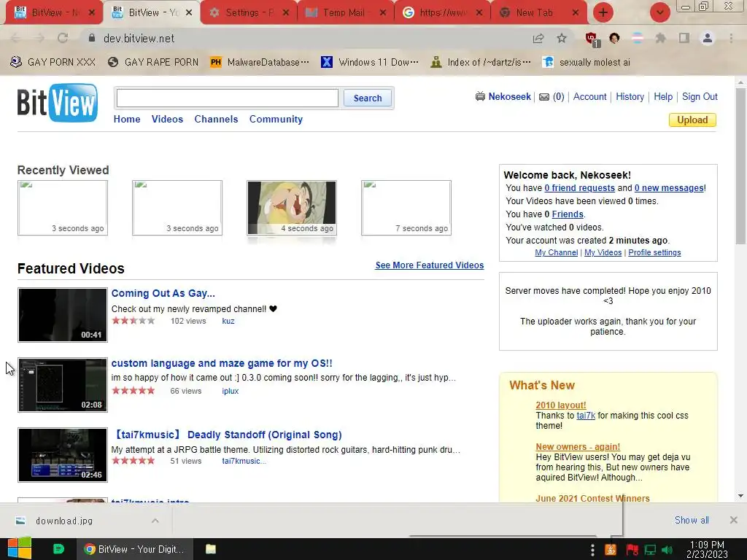Click the volume speaker icon in system tray
The image size is (747, 560).
point(667,550)
